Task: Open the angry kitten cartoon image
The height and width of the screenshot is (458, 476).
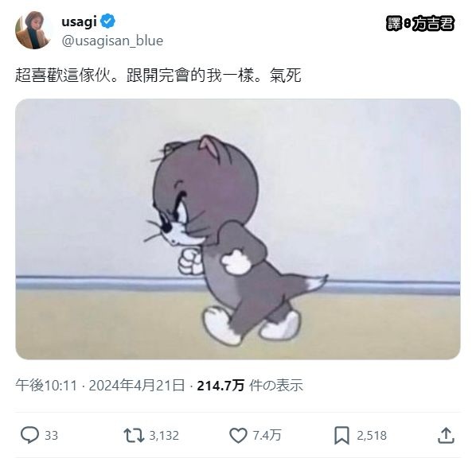Action: coord(238,229)
